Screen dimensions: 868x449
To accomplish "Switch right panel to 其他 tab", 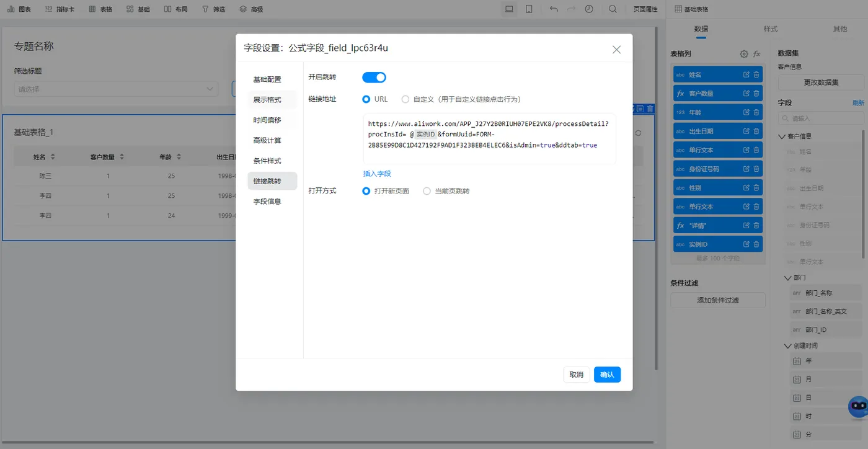I will [840, 29].
